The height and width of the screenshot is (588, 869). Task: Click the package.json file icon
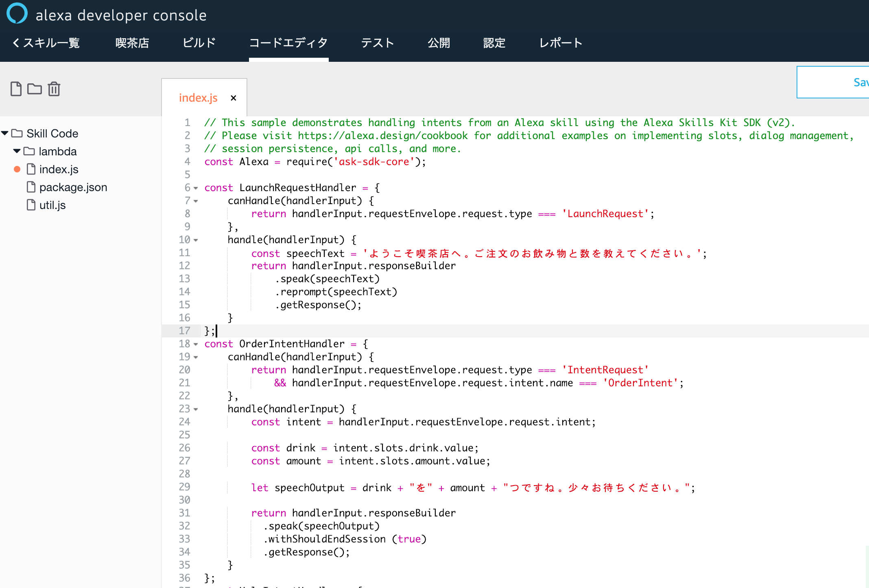(x=31, y=187)
